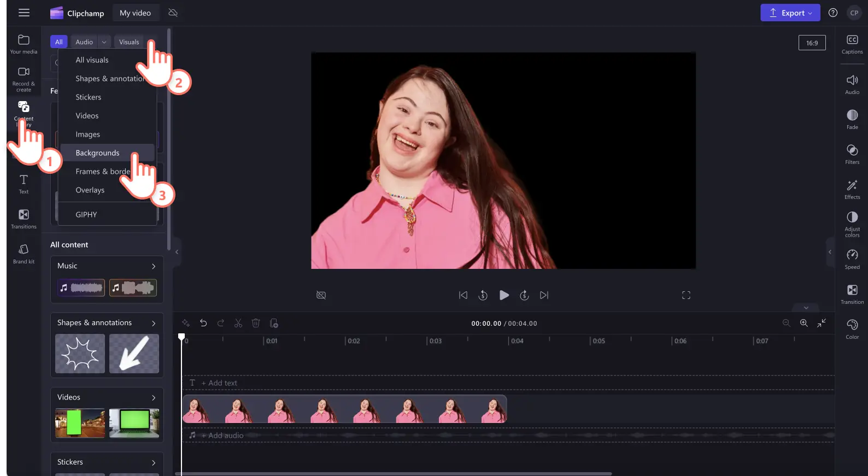Screen dimensions: 868x476
Task: Open Adjust colors panel
Action: (852, 225)
